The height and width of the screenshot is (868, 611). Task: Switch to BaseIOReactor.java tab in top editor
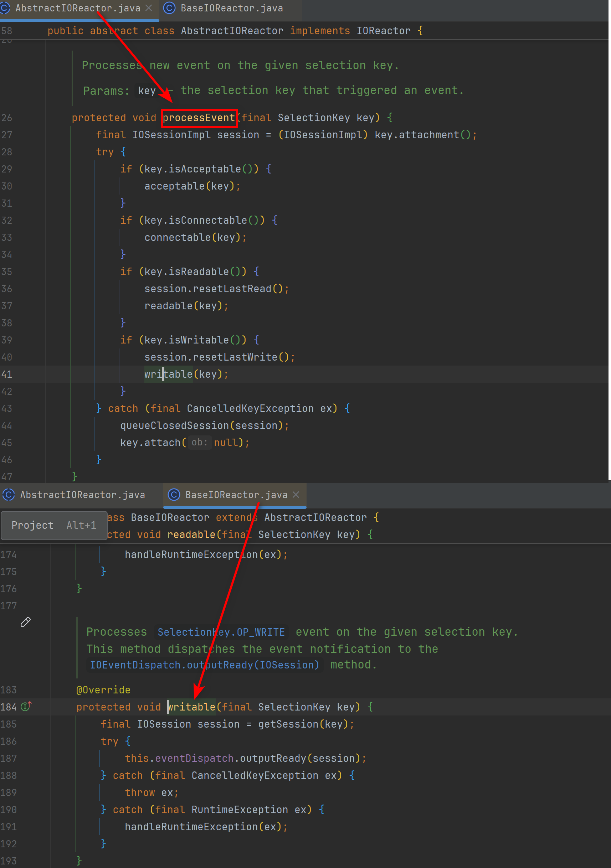232,8
